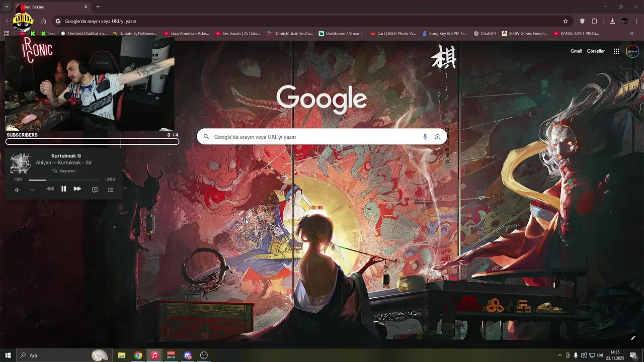Open 'Cart | B&H Photo Vi...' bookmark

393,34
